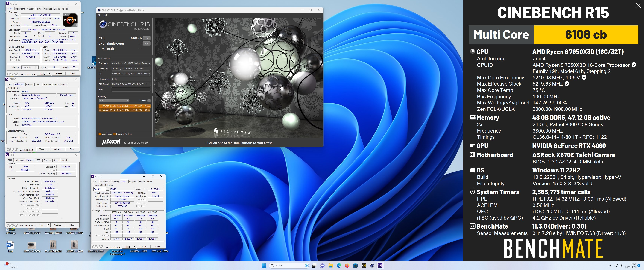Image resolution: width=644 pixels, height=270 pixels.
Task: Open notification center badge showing 4
Action: coord(639,265)
